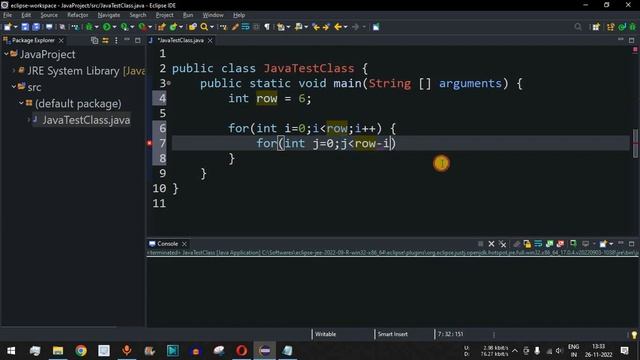Open the Coverage dropdown arrow
The height and width of the screenshot is (360, 640).
[x=132, y=27]
